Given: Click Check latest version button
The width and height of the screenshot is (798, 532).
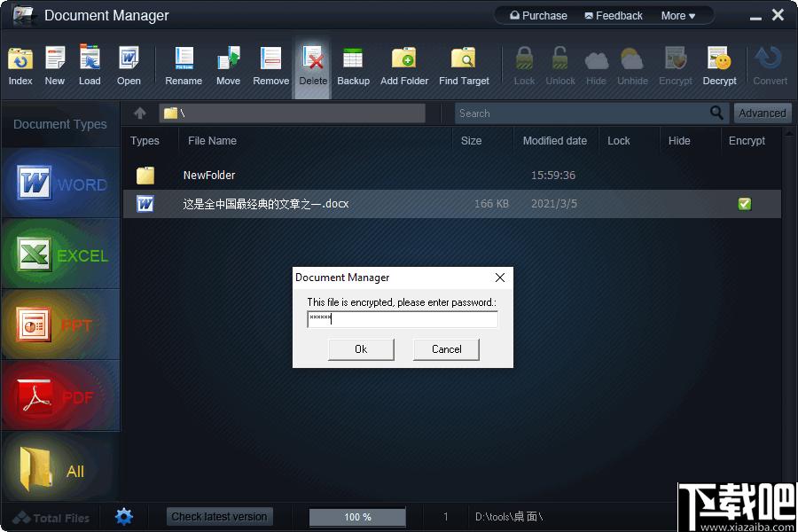Looking at the screenshot, I should point(219,517).
